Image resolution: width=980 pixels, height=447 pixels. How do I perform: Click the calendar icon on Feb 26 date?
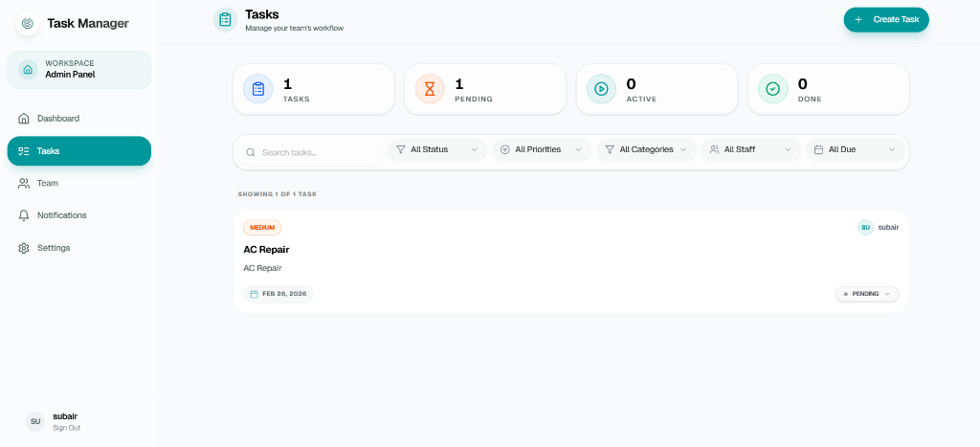pos(254,294)
